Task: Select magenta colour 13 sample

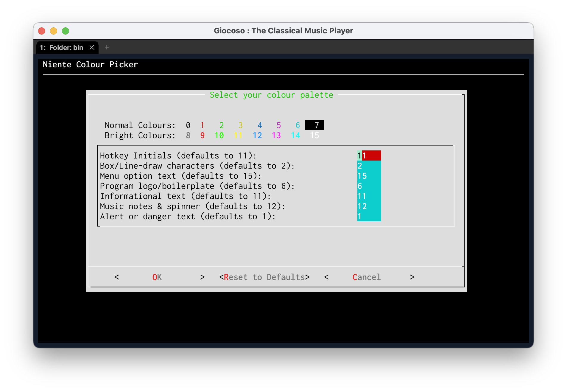Action: pyautogui.click(x=276, y=136)
